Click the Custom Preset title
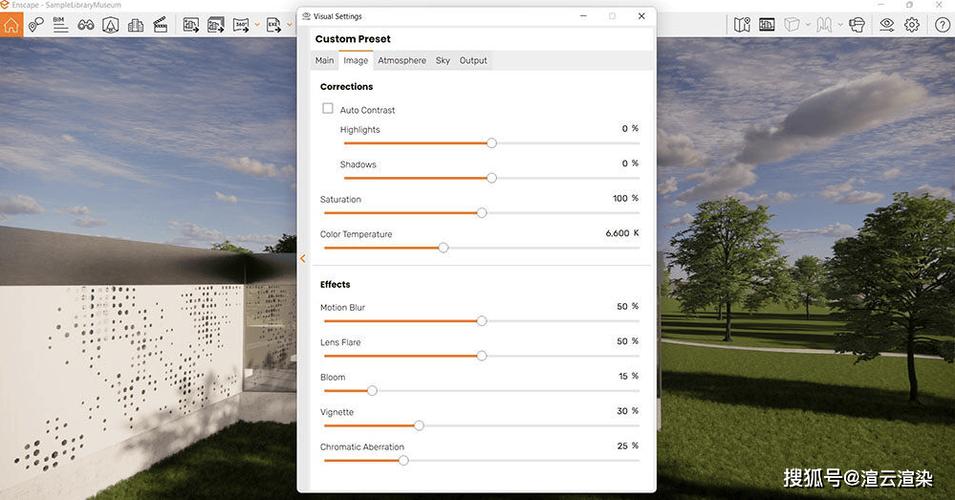This screenshot has height=500, width=955. pos(353,39)
